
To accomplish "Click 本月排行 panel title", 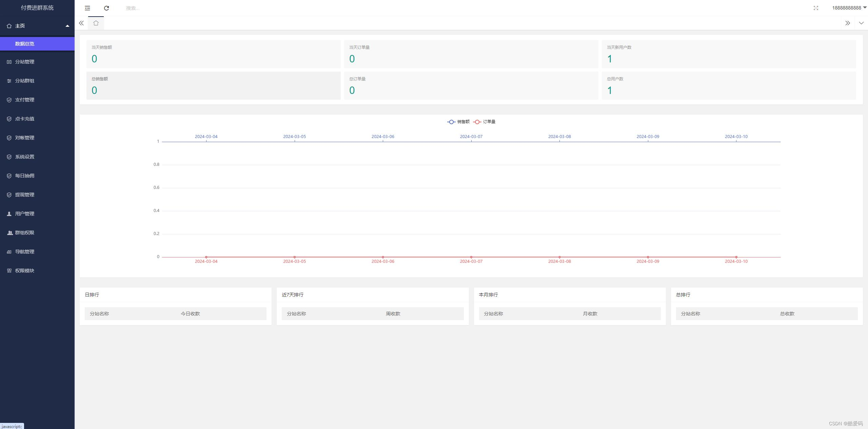I will tap(488, 295).
